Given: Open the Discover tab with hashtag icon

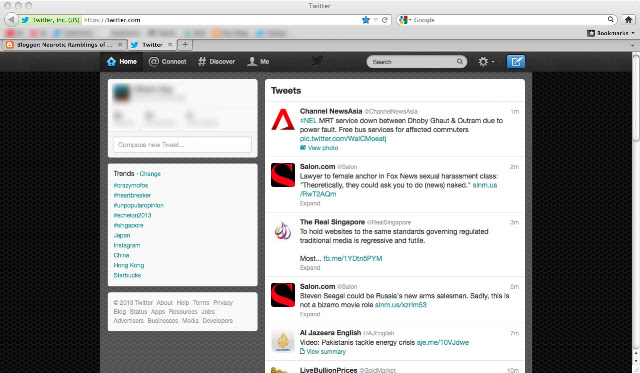Looking at the screenshot, I should tap(216, 62).
